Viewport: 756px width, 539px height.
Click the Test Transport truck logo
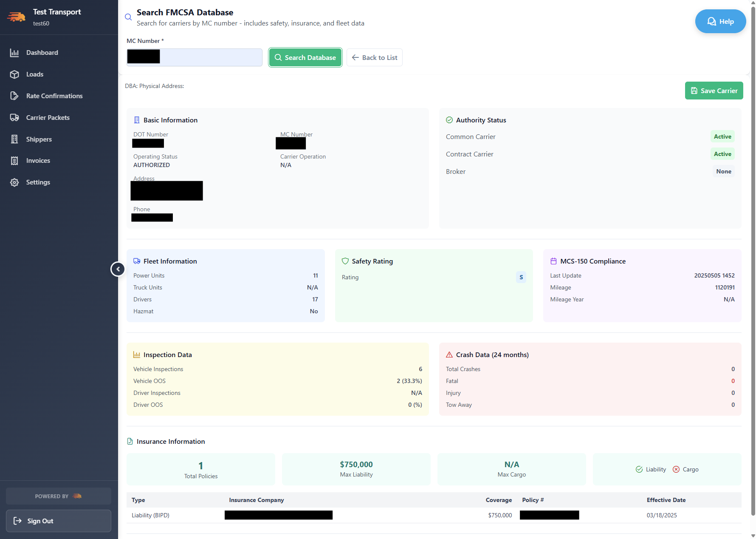(16, 17)
